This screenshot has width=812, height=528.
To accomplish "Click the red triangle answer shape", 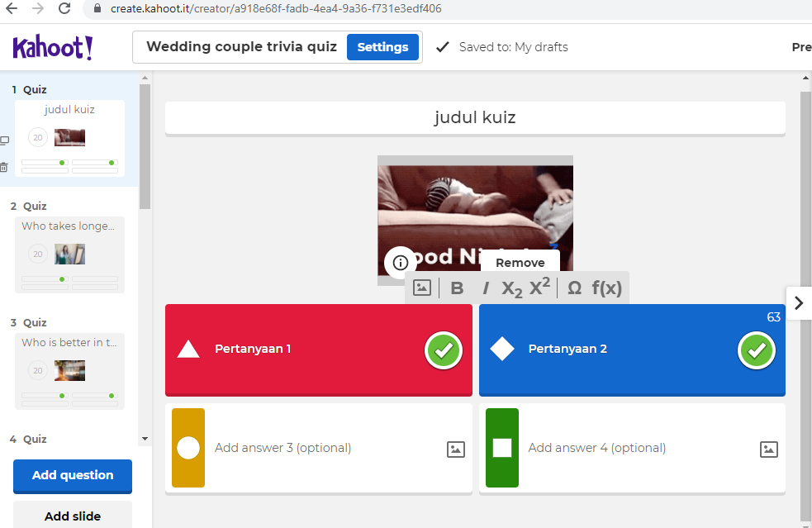I will pyautogui.click(x=188, y=350).
